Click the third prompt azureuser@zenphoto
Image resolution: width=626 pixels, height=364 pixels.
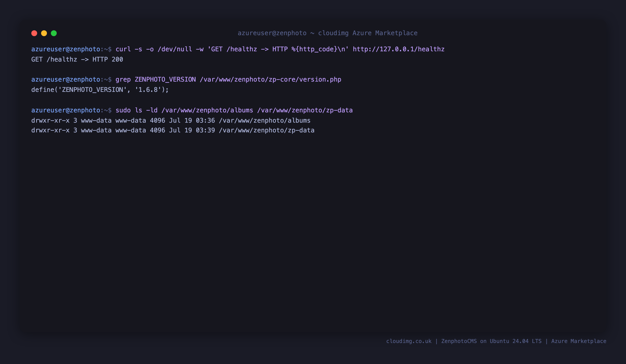click(66, 110)
